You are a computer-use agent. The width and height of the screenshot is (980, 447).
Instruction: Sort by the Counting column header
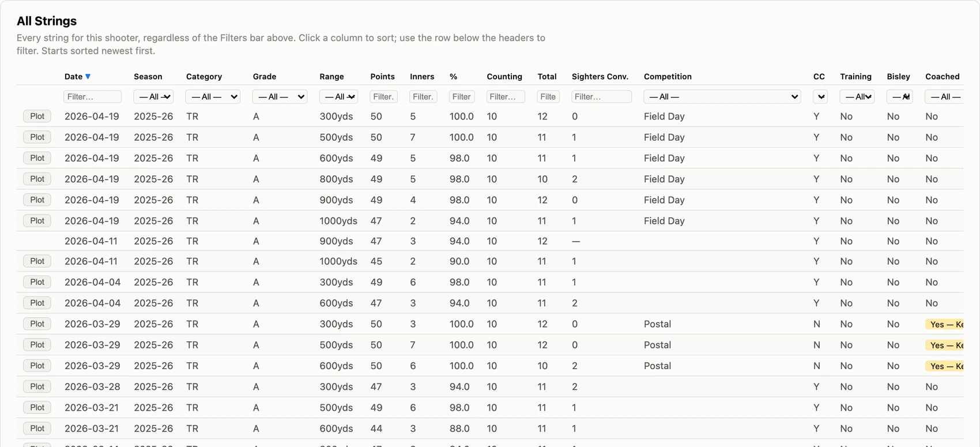click(504, 77)
